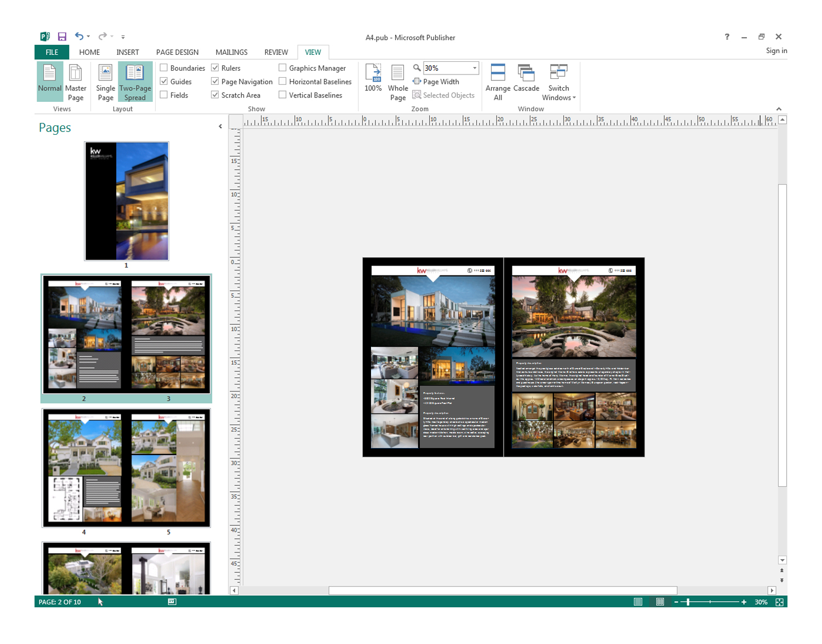Viewport: 822px width, 644px height.
Task: Collapse the Pages panel with the chevron
Action: click(x=220, y=126)
